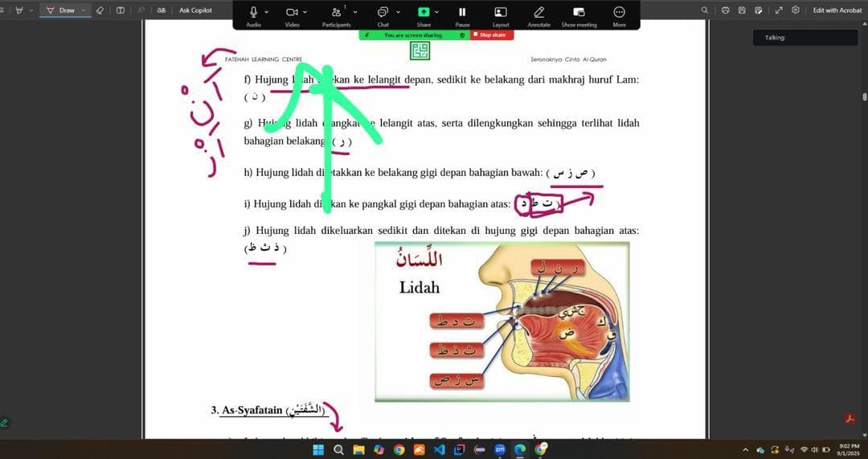Enter full screen view
Viewport: 868px width, 459px height.
779,10
